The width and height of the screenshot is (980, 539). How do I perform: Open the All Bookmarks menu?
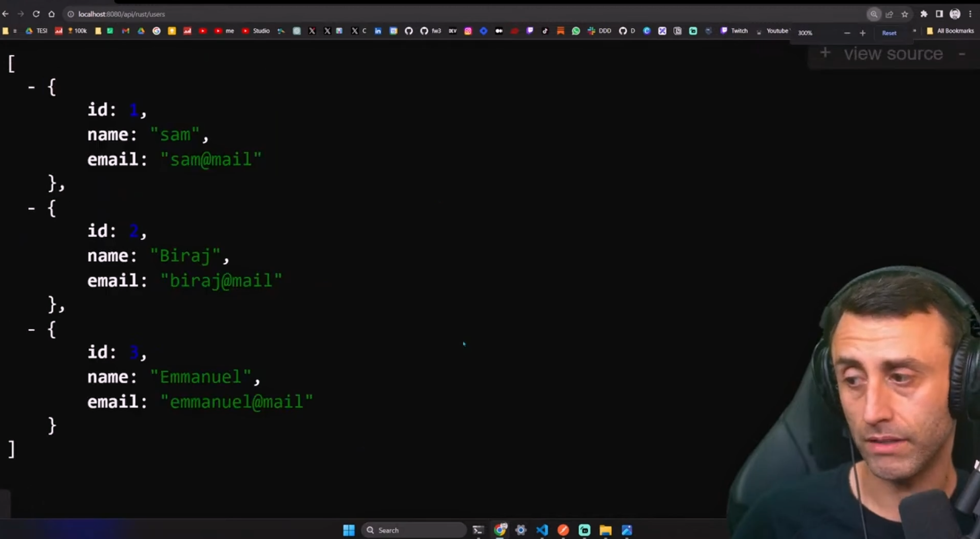click(x=950, y=31)
